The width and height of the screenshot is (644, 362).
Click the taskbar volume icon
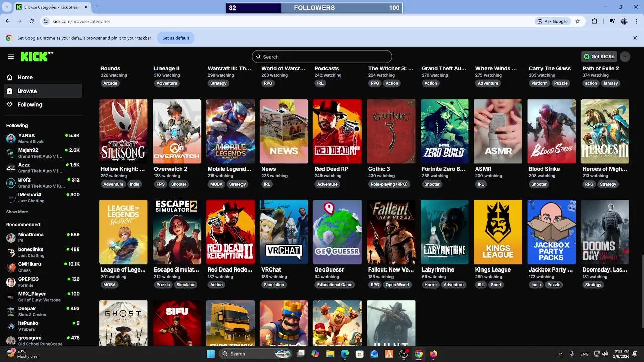[604, 354]
